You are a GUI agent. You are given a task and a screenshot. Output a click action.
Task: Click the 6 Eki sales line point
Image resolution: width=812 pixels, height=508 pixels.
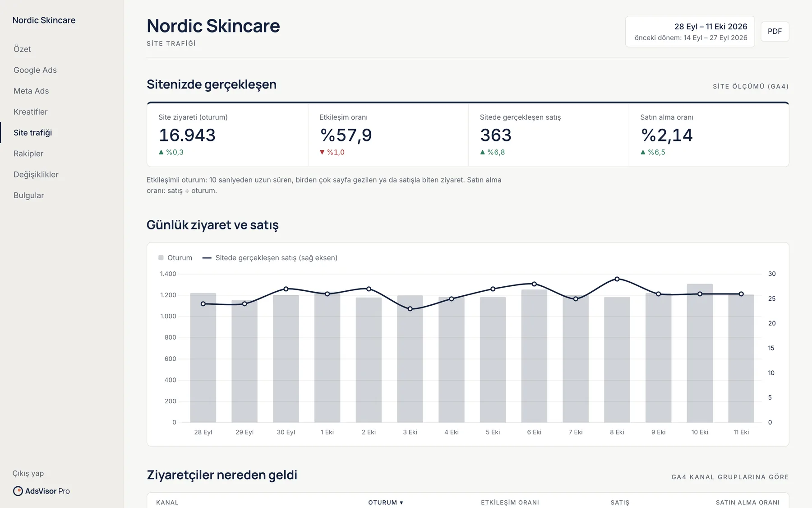pyautogui.click(x=534, y=284)
